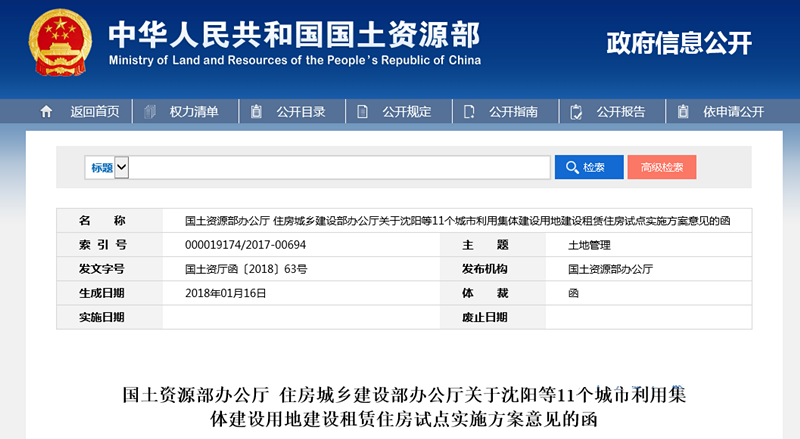Click the icon before 公开规定
Screen dimensions: 800x439
(363, 112)
